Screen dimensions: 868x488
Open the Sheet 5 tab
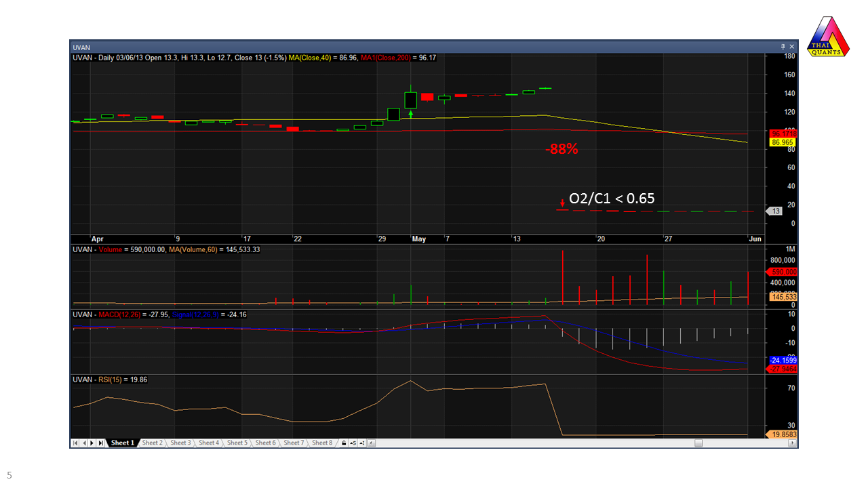click(x=237, y=443)
